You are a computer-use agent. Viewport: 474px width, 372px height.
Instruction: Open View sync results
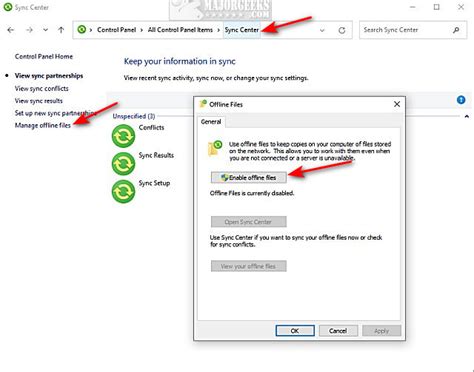38,101
